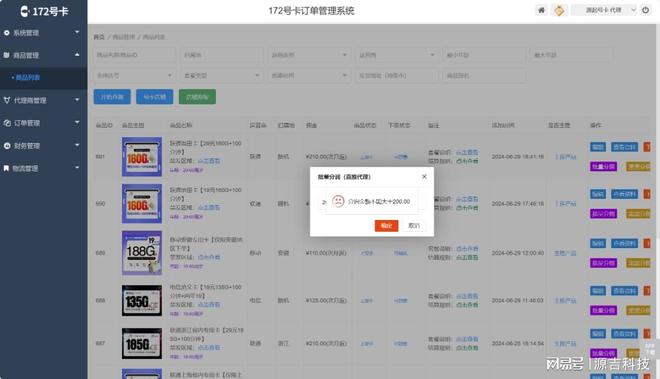Open 订单管理 in the sidebar
The width and height of the screenshot is (660, 379).
[x=44, y=123]
